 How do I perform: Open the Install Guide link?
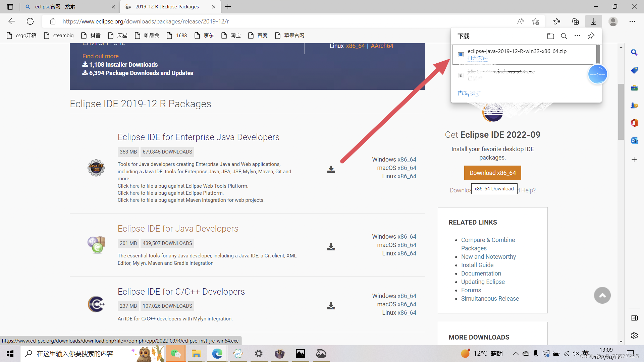tap(477, 265)
